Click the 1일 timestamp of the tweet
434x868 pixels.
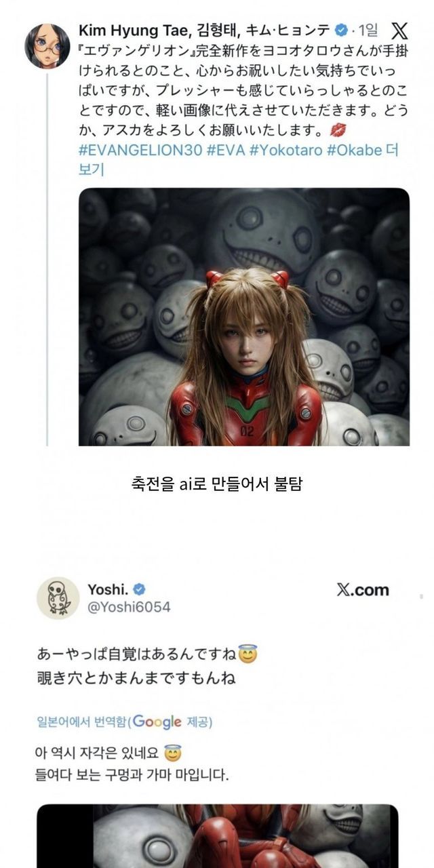[x=369, y=31]
